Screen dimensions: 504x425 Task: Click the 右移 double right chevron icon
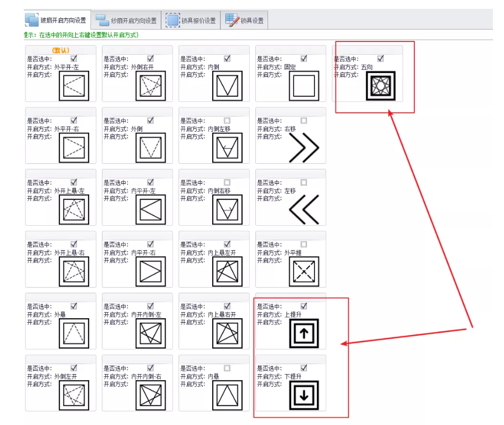coord(304,148)
